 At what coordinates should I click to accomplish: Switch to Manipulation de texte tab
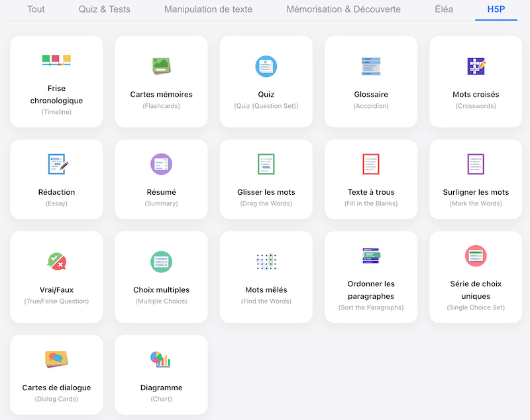click(x=208, y=9)
